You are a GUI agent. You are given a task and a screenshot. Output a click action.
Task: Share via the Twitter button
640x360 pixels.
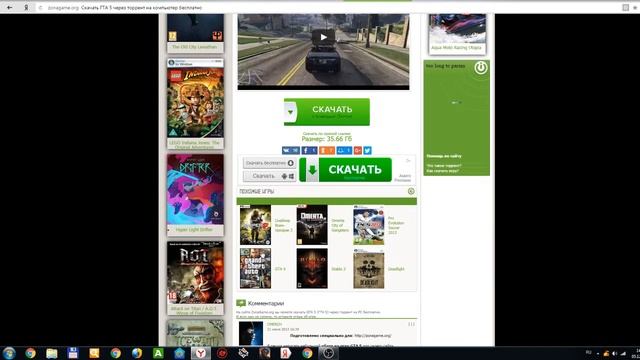tap(367, 151)
